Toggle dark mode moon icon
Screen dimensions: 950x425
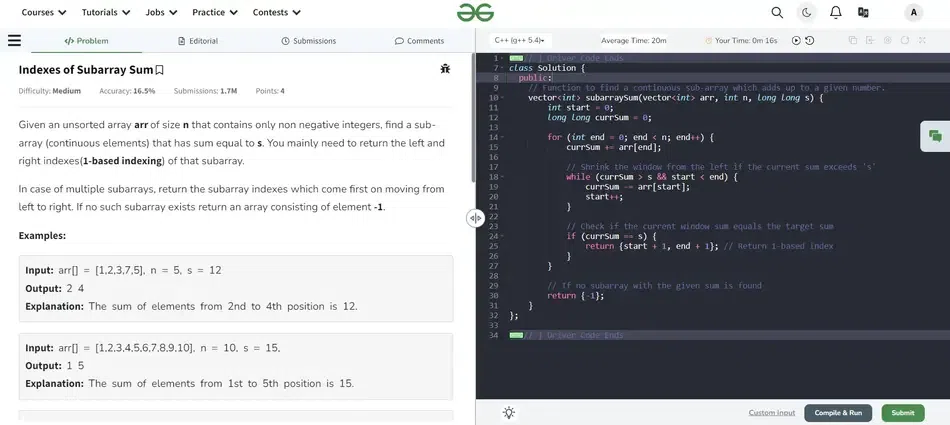[806, 12]
